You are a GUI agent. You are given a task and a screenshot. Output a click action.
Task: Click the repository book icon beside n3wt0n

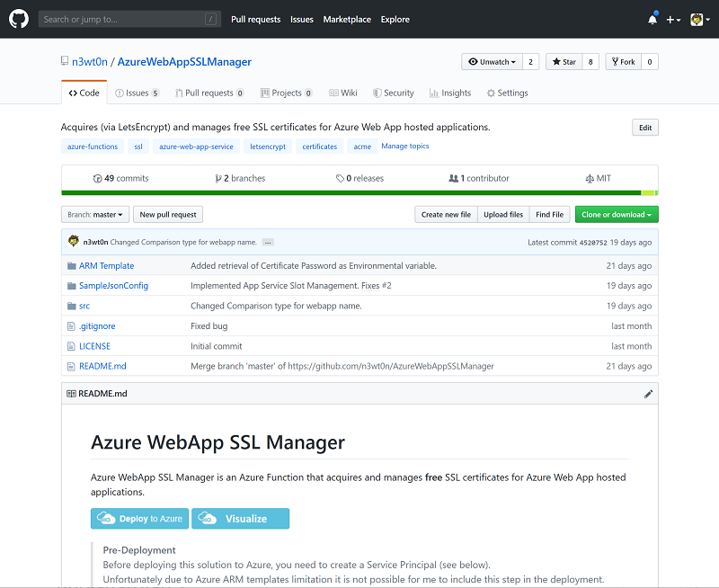pyautogui.click(x=65, y=61)
